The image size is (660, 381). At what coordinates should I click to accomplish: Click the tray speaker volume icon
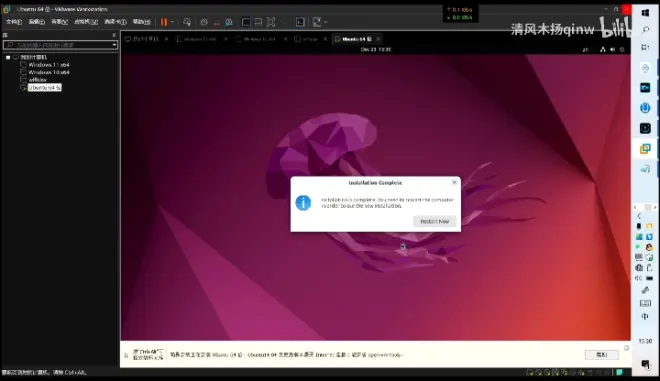(639, 278)
